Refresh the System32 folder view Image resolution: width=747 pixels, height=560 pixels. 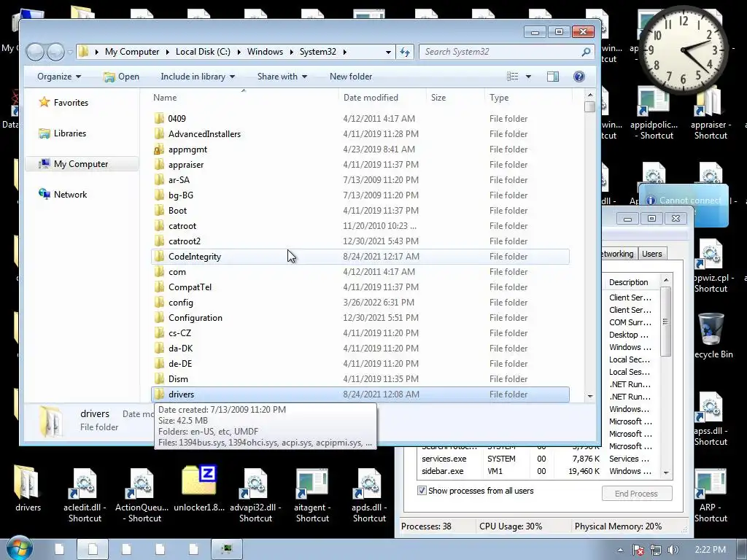405,52
